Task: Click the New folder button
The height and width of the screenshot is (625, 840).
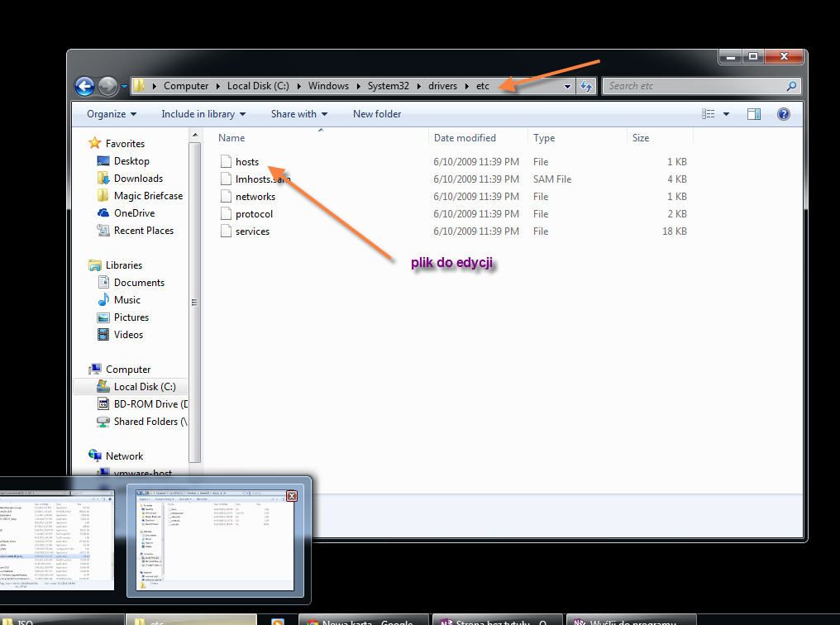Action: click(x=377, y=114)
